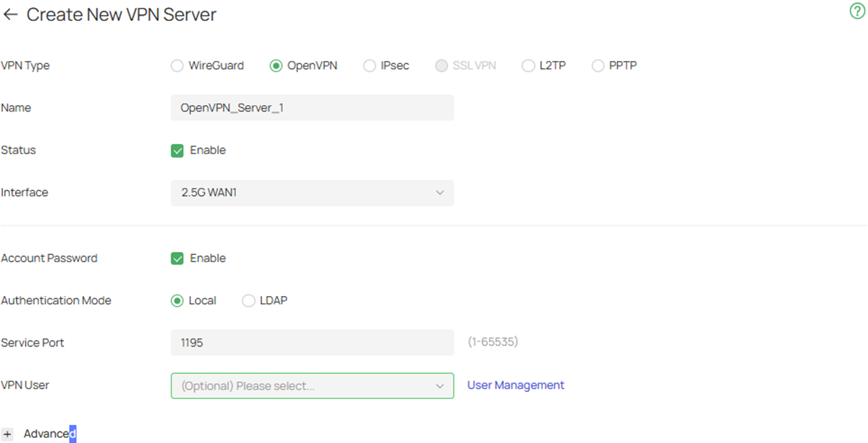868x443 pixels.
Task: Select the WireGuard VPN type
Action: click(177, 66)
